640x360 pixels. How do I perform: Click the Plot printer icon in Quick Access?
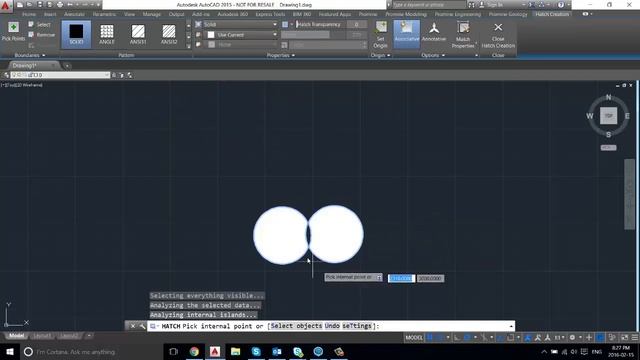pyautogui.click(x=60, y=4)
